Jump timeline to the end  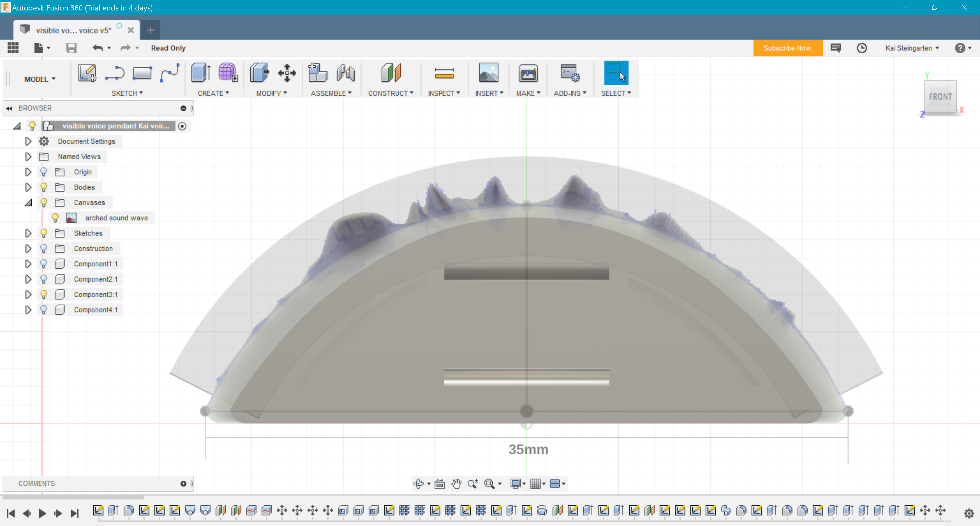coord(75,513)
